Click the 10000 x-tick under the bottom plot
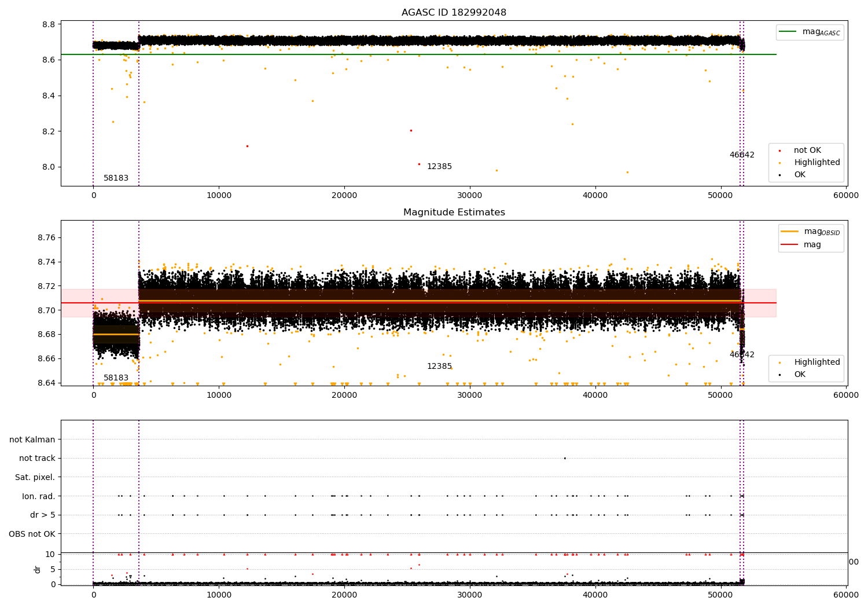Viewport: 868px width, 608px height. (219, 595)
